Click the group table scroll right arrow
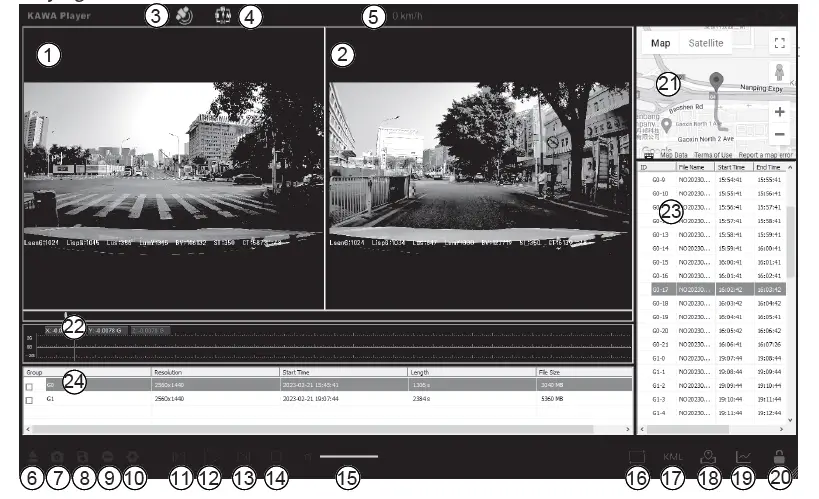Viewport: 819px width, 499px height. [628, 429]
